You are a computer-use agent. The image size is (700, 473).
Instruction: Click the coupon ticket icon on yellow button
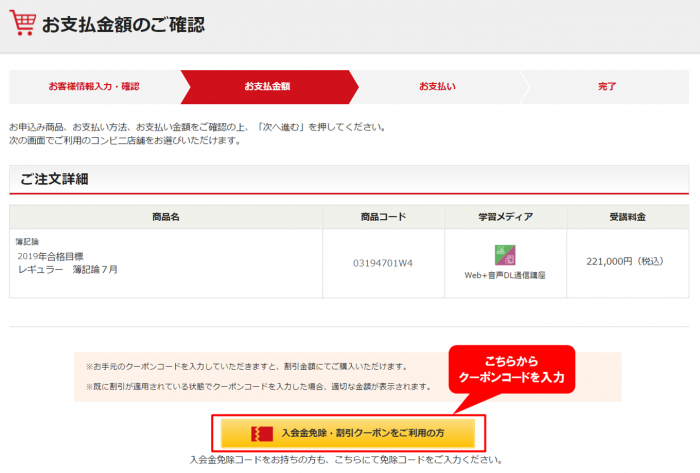[x=263, y=433]
